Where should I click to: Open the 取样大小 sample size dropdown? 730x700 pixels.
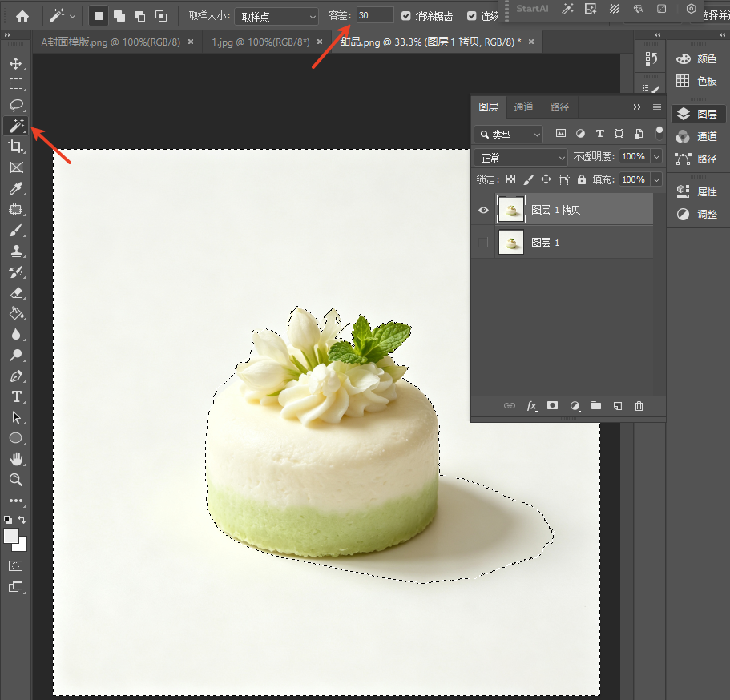[x=276, y=17]
